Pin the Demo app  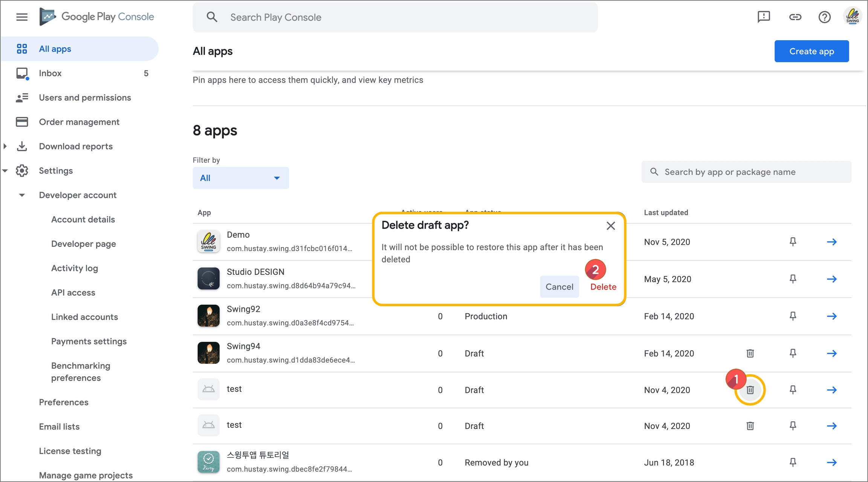click(x=793, y=242)
